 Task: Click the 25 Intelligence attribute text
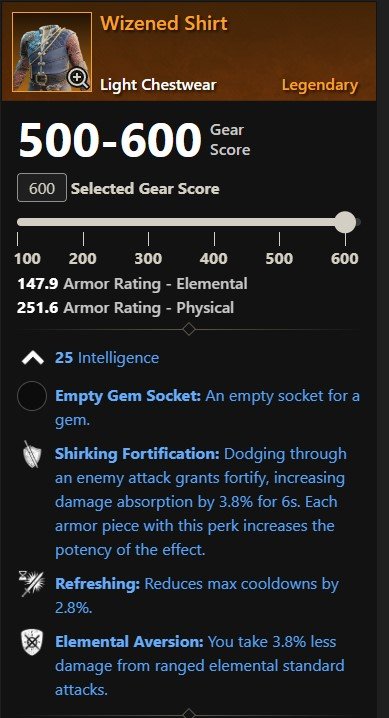[107, 358]
